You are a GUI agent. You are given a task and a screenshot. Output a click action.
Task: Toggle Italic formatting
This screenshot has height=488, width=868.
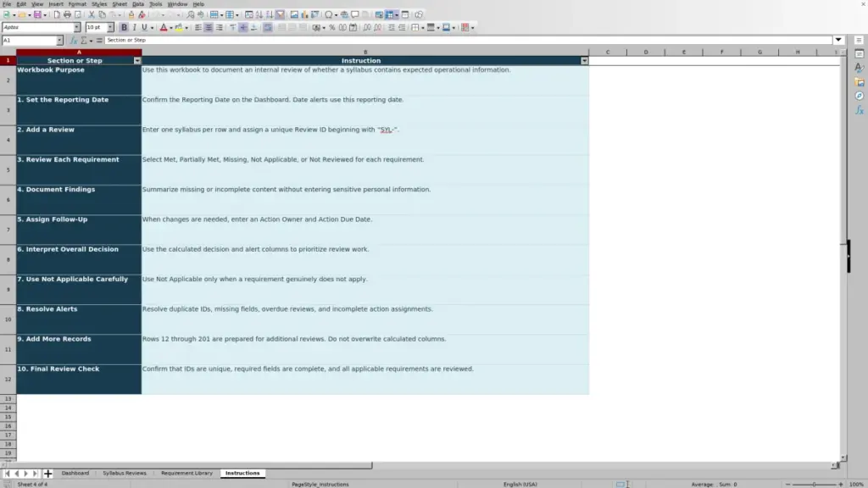pyautogui.click(x=134, y=27)
